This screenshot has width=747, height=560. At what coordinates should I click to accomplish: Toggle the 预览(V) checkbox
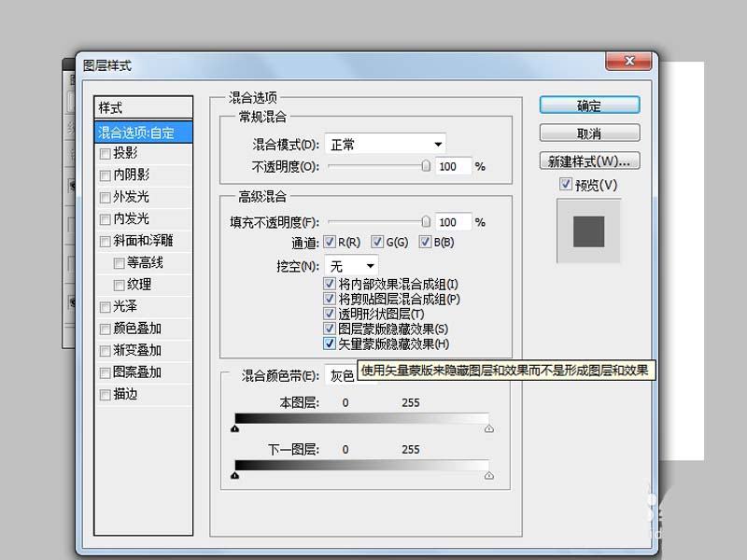tap(566, 184)
